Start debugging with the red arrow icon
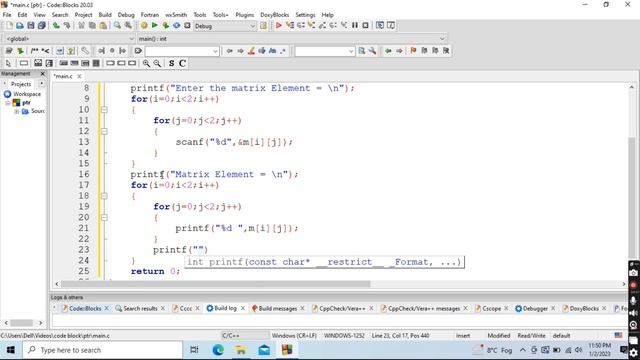640x360 pixels. tap(279, 26)
